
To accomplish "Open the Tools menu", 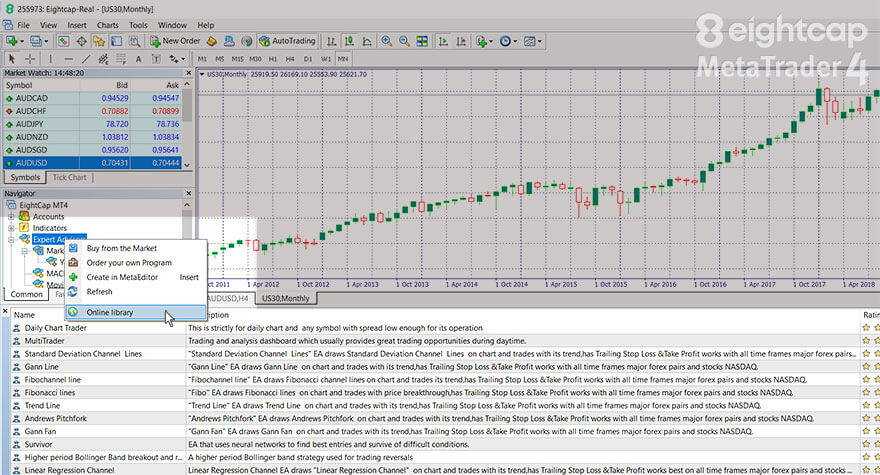I will 138,25.
